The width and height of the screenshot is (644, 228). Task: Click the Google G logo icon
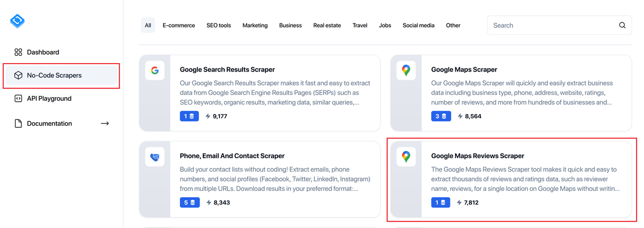point(155,70)
